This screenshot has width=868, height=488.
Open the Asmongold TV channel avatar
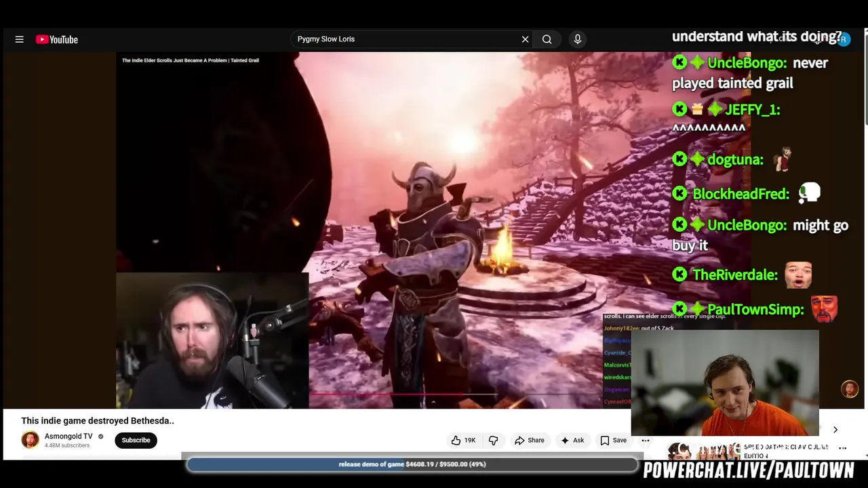coord(31,440)
